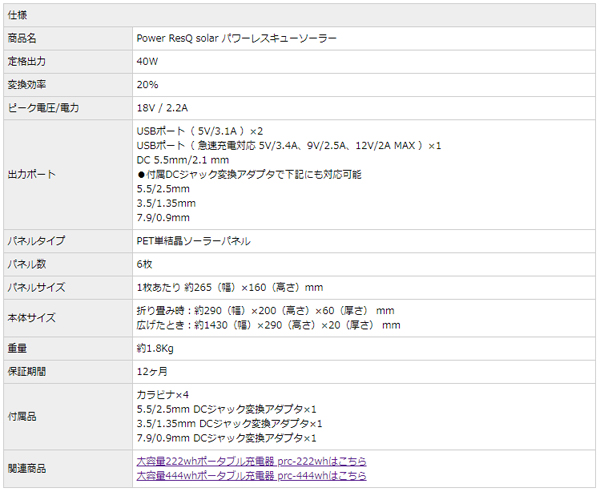Image resolution: width=600 pixels, height=492 pixels.
Task: Select the パネルタイプ label cell
Action: click(x=68, y=241)
